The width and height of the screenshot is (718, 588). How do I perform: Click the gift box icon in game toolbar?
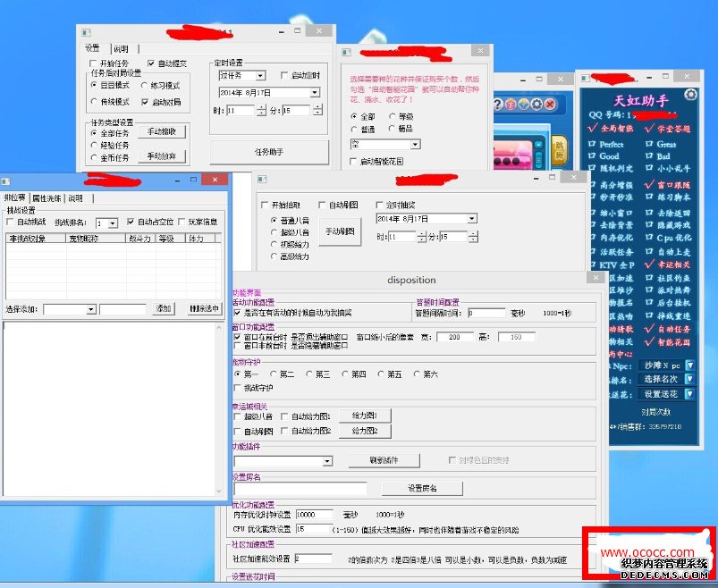pyautogui.click(x=510, y=105)
